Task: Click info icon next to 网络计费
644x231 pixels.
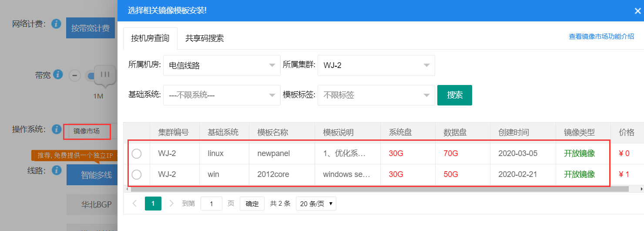Action: pyautogui.click(x=56, y=24)
